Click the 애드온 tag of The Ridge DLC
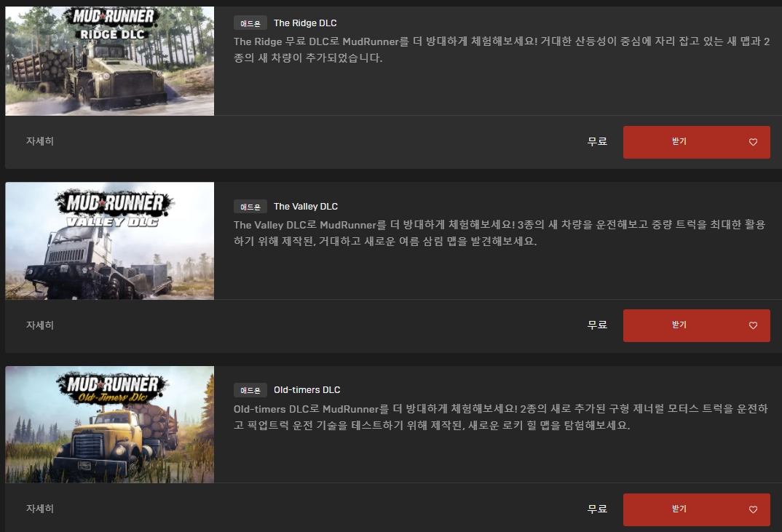Screen dimensions: 782x532 coord(250,23)
